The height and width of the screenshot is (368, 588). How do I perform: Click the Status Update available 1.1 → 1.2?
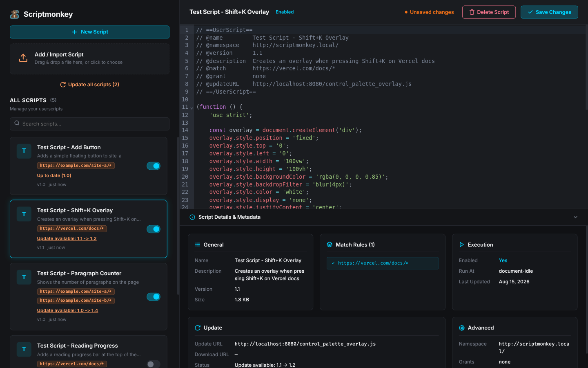pos(265,365)
